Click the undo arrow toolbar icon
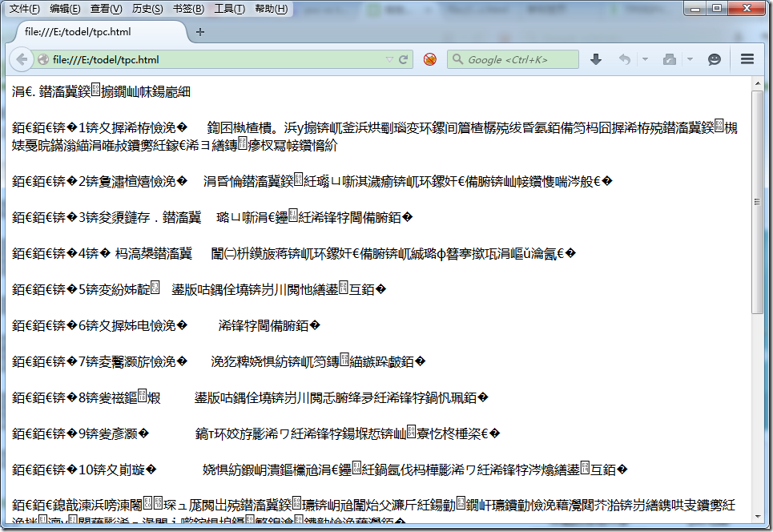 pyautogui.click(x=625, y=59)
